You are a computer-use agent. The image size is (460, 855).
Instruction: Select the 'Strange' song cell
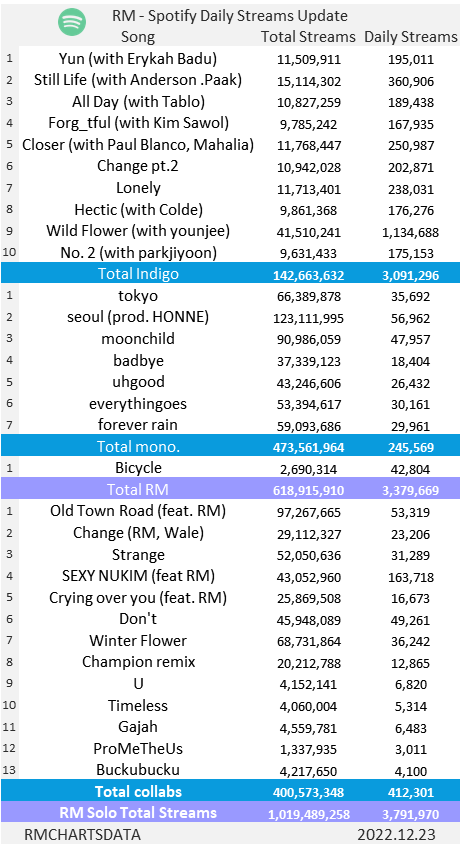(x=138, y=555)
